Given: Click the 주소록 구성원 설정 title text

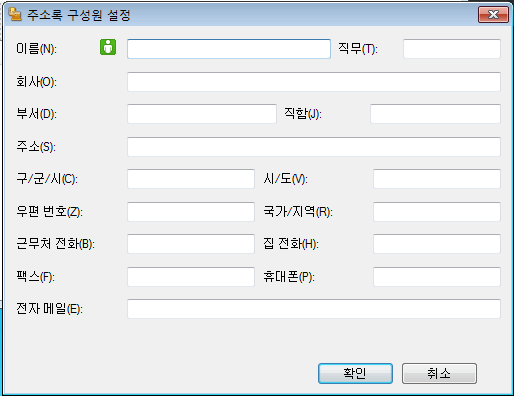Looking at the screenshot, I should [79, 15].
